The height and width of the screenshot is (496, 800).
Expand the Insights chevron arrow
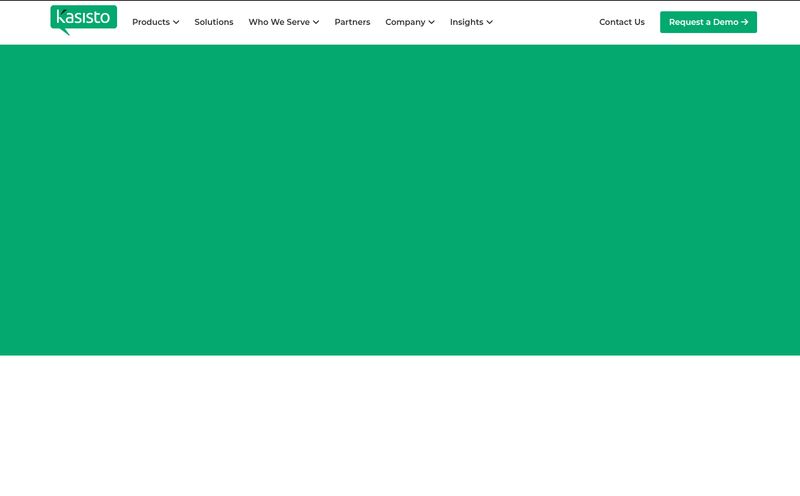[x=490, y=22]
